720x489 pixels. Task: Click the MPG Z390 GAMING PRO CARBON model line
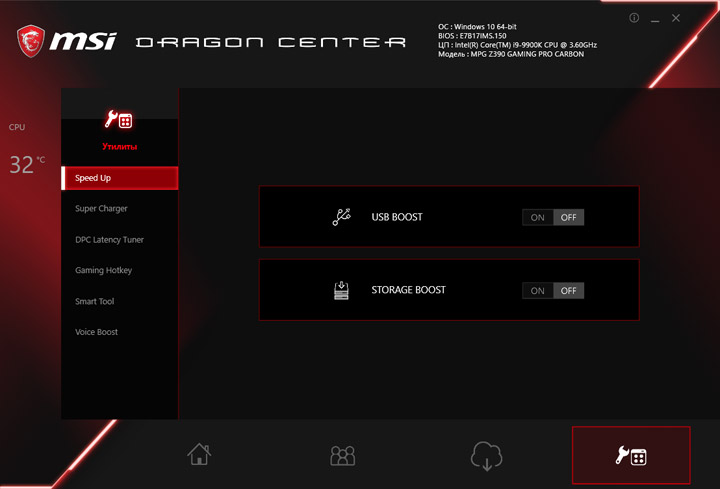click(511, 54)
